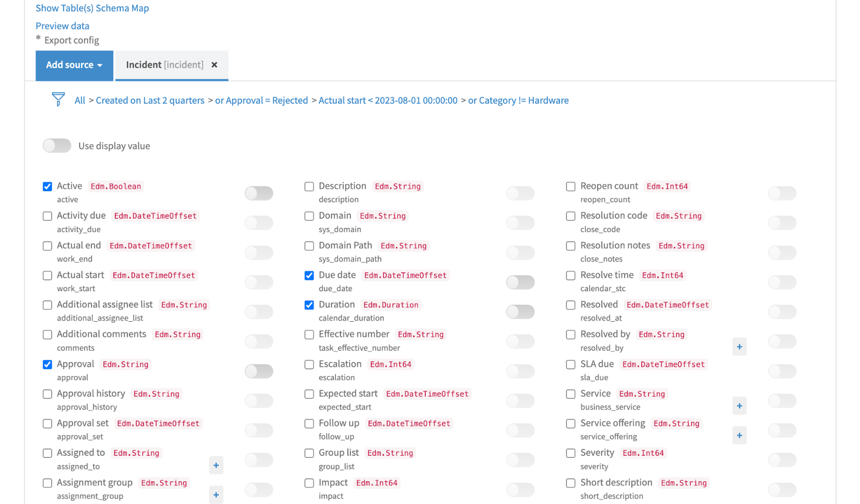This screenshot has width=860, height=504.
Task: Click the filter funnel icon
Action: click(58, 100)
